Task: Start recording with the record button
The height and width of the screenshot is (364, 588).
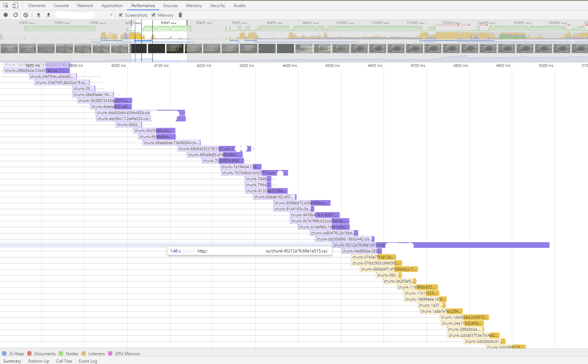Action: 6,15
